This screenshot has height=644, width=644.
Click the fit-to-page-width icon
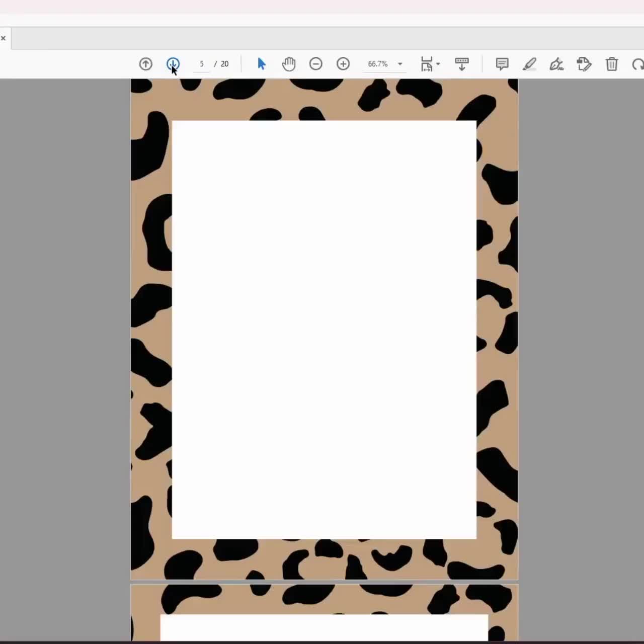coord(426,64)
